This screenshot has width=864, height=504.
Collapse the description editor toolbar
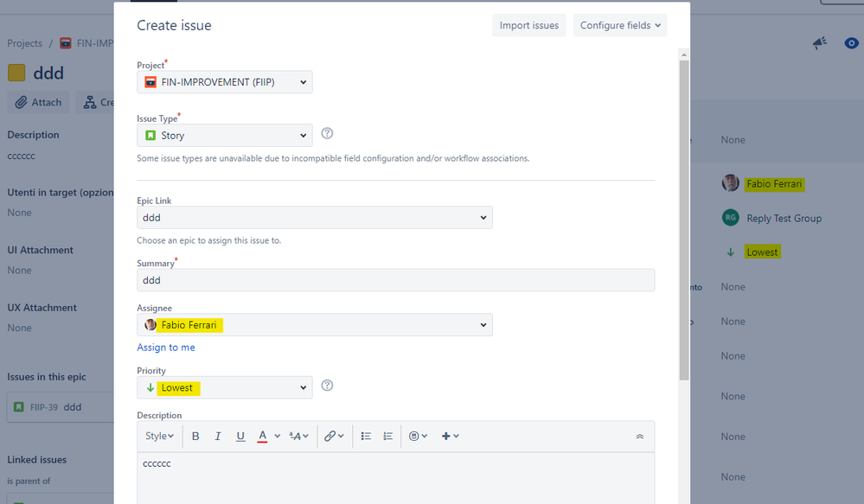640,437
